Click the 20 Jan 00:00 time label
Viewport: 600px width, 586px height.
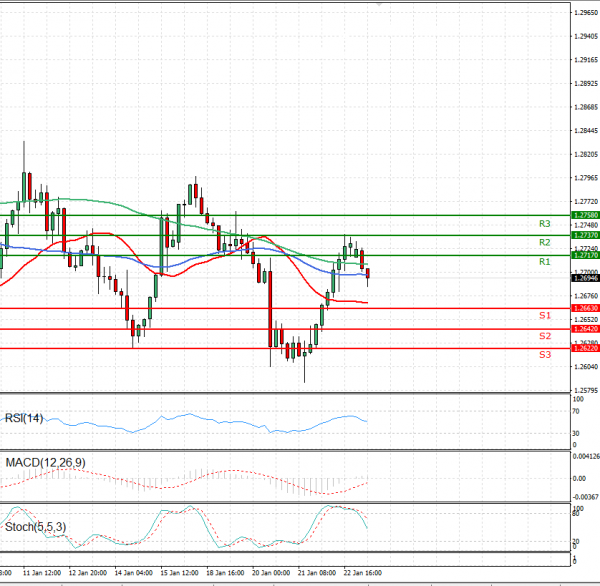coord(271,573)
